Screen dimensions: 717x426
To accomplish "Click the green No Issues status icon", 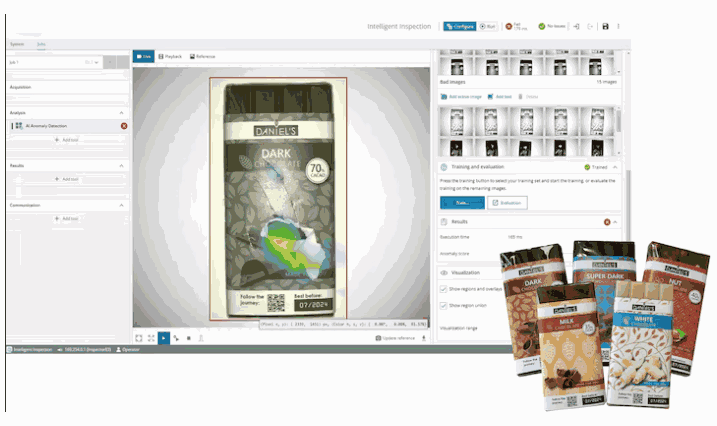I will coord(542,26).
